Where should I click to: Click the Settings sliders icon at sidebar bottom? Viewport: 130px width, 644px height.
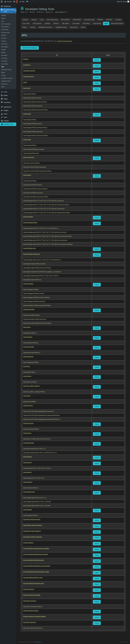pos(2,121)
